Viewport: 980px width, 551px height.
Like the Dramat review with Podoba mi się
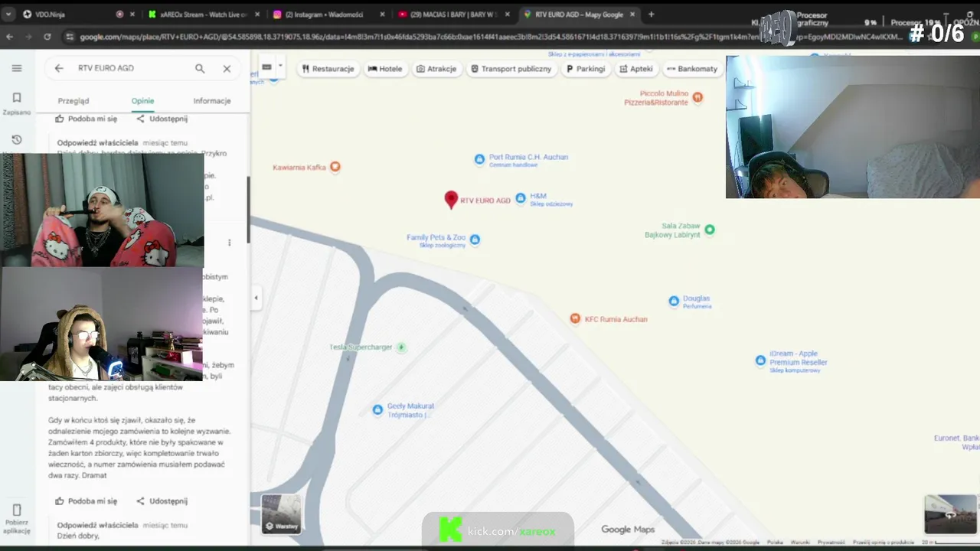coord(87,501)
